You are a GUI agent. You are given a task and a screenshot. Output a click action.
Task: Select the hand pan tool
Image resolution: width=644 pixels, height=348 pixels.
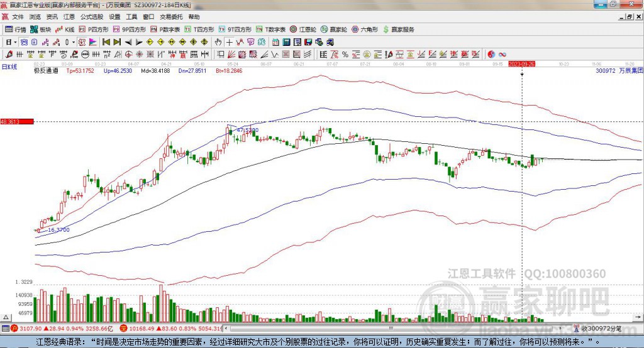pos(218,42)
